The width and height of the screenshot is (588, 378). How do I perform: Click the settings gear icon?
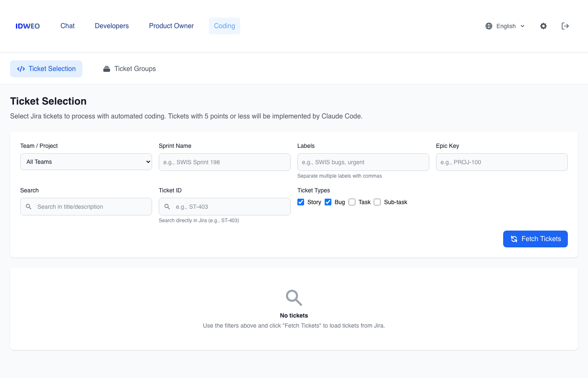[543, 26]
